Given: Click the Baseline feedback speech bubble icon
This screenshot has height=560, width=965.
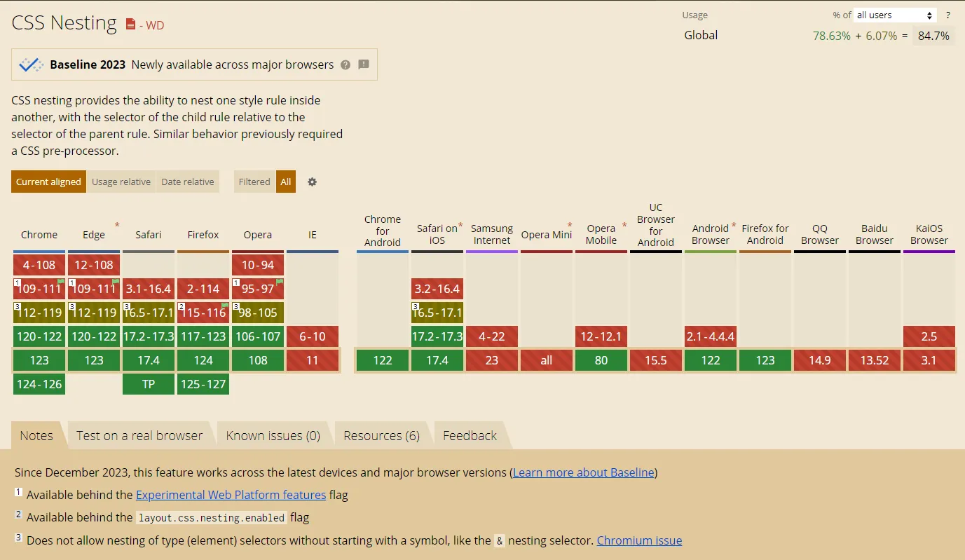Looking at the screenshot, I should [364, 64].
